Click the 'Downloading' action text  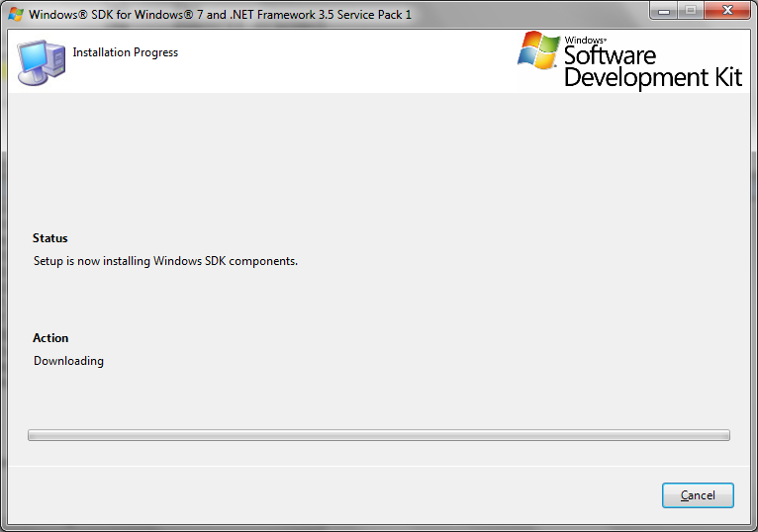point(68,361)
